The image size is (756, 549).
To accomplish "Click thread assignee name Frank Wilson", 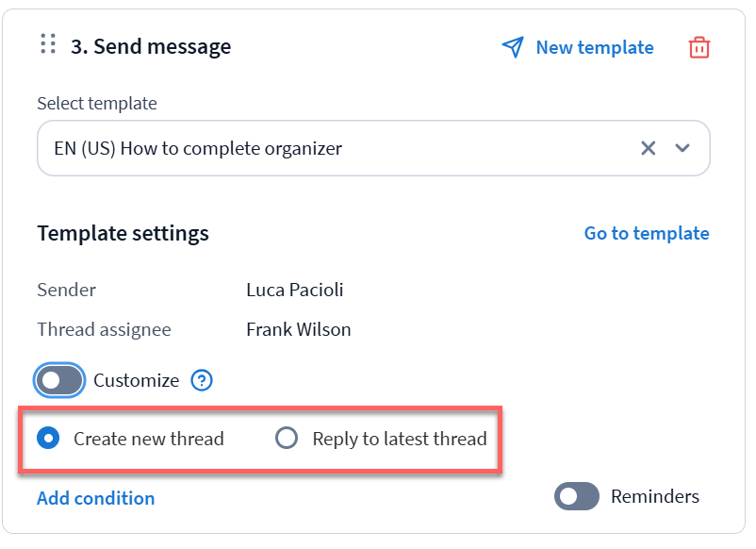I will point(298,329).
